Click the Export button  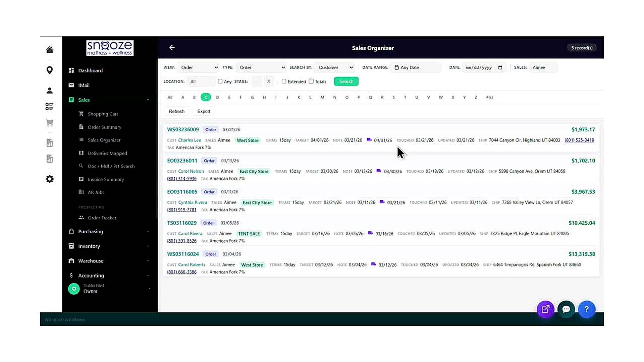tap(204, 111)
